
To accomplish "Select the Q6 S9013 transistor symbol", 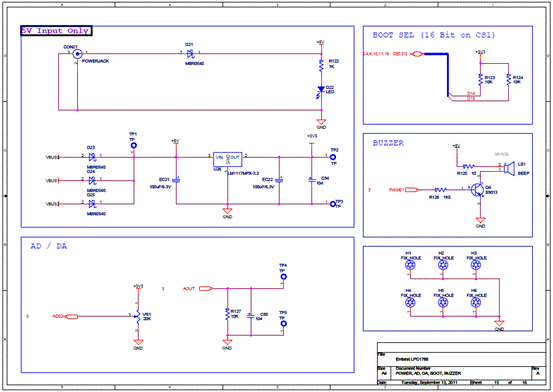I will (476, 190).
